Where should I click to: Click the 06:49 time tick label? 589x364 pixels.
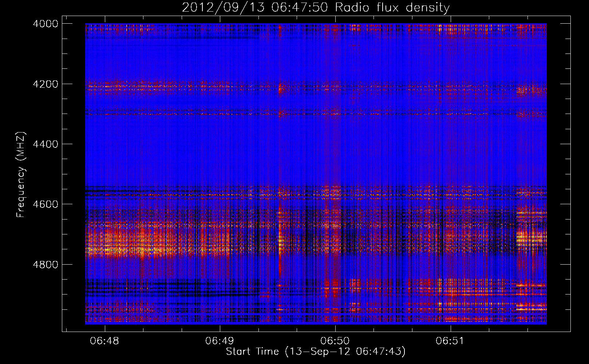pyautogui.click(x=220, y=341)
